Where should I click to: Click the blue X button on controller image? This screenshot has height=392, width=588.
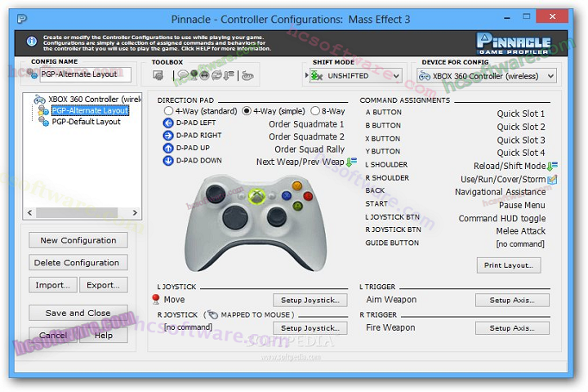pos(287,195)
